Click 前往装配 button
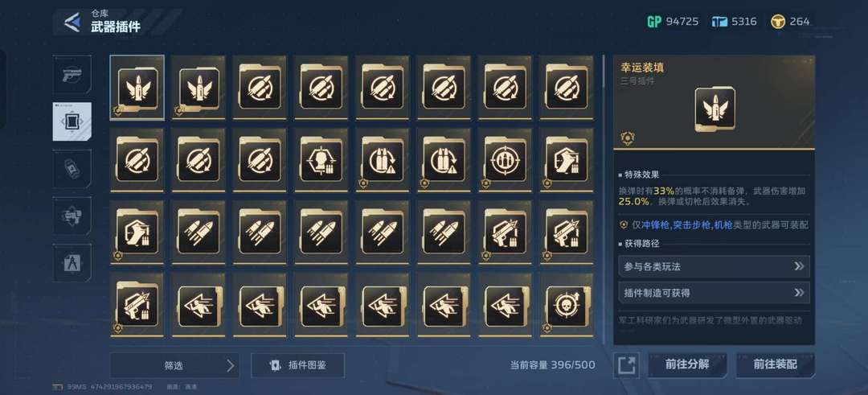The height and width of the screenshot is (395, 868). click(775, 365)
